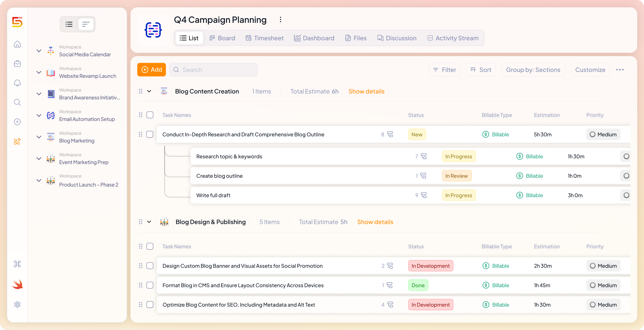Open notifications bell icon
The image size is (644, 330).
[x=17, y=83]
